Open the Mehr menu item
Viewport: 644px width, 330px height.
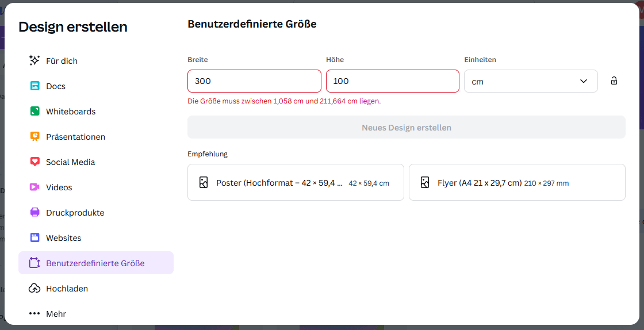[56, 314]
